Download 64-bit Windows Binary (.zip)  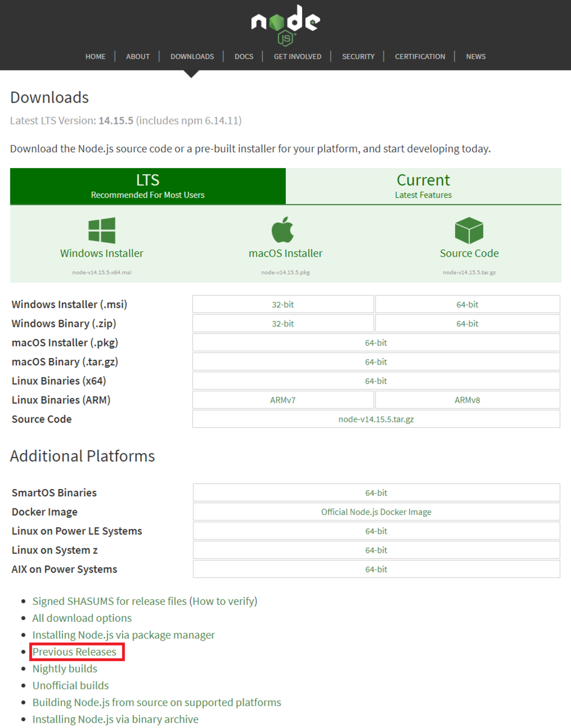[467, 323]
